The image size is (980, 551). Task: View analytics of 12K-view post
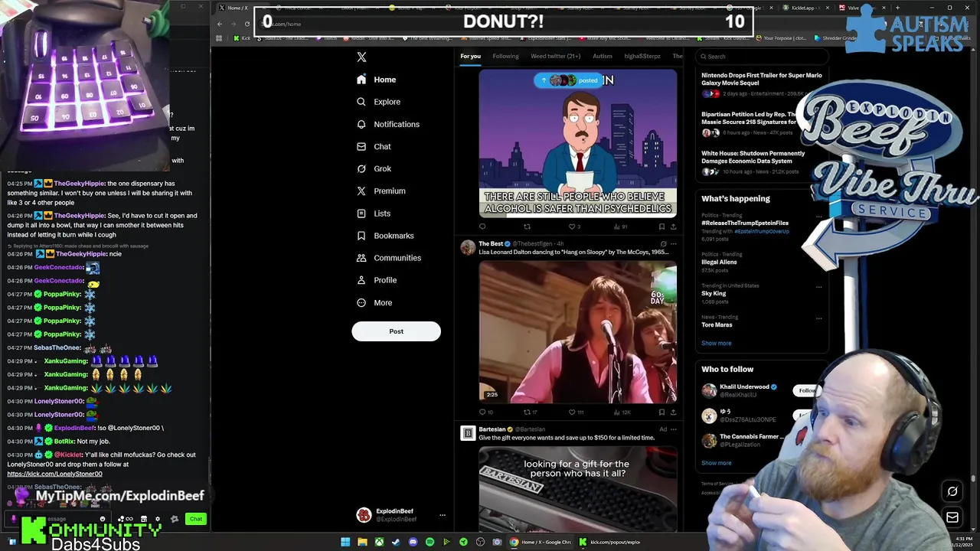point(621,412)
